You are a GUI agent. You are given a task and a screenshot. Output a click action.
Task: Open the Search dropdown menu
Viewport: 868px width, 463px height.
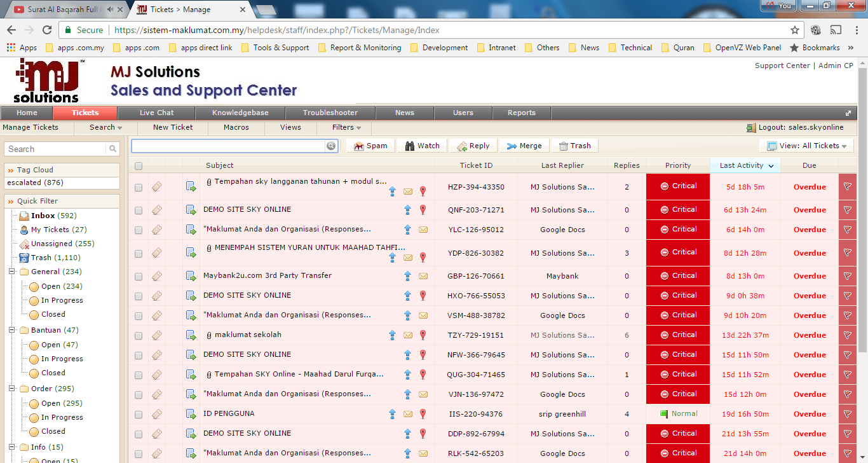(105, 127)
